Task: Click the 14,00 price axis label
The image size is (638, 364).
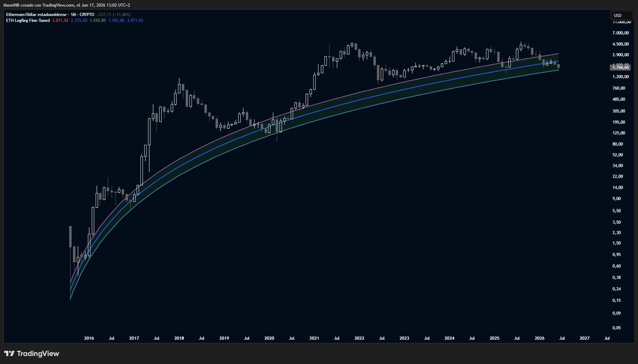Action: point(618,188)
